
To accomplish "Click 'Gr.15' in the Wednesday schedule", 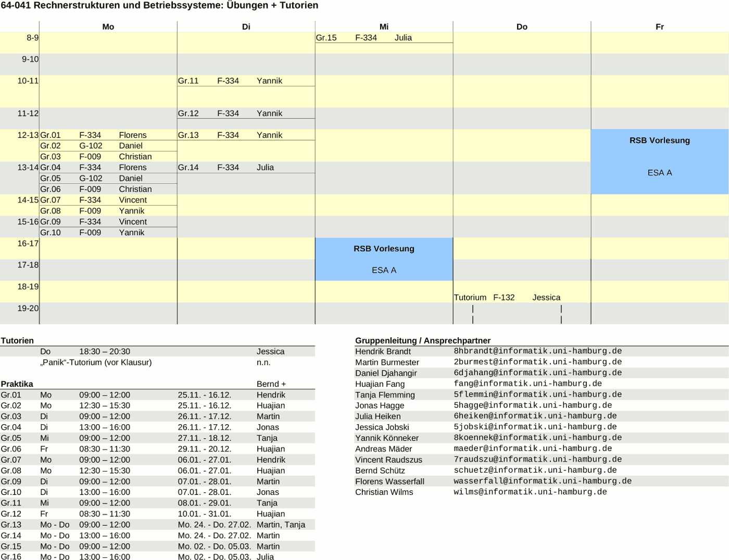I will click(x=326, y=37).
